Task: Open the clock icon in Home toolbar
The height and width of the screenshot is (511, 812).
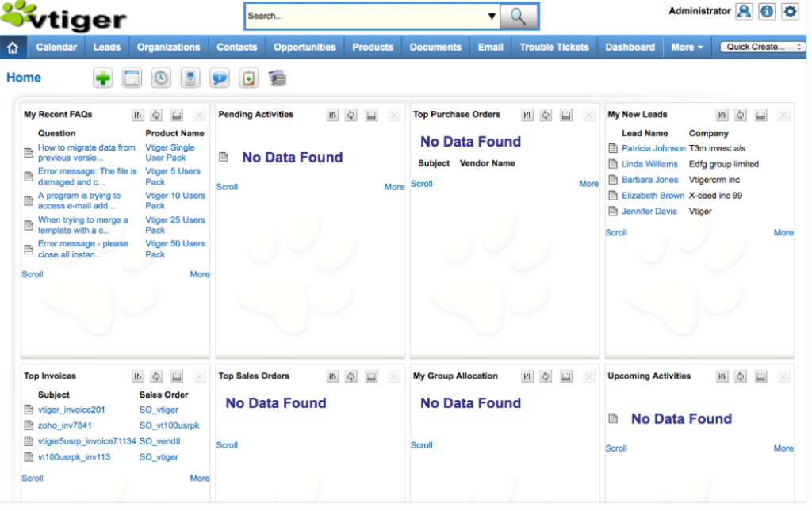Action: click(x=161, y=78)
